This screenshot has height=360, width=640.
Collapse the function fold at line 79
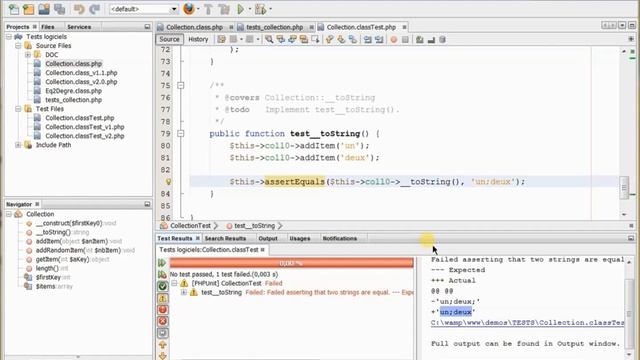tap(180, 133)
